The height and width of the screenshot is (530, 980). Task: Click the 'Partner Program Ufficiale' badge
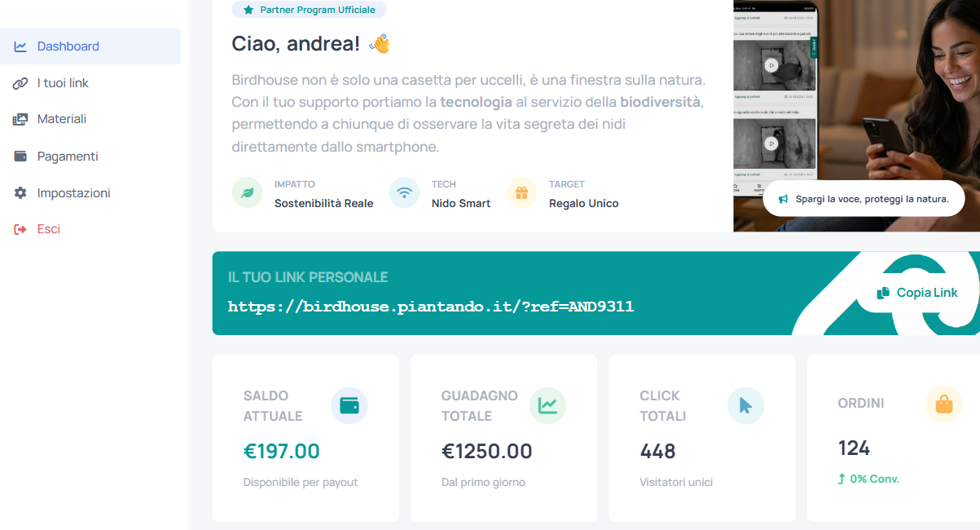point(309,9)
